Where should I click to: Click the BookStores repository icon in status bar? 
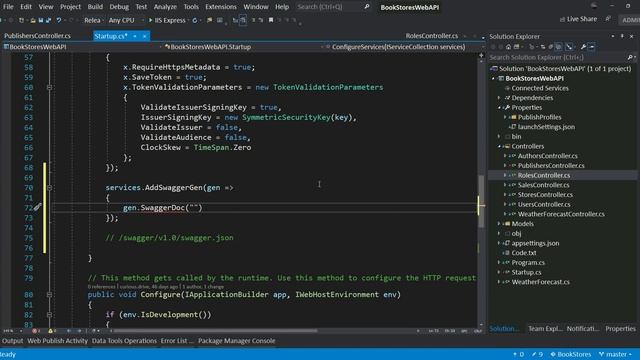coord(553,354)
